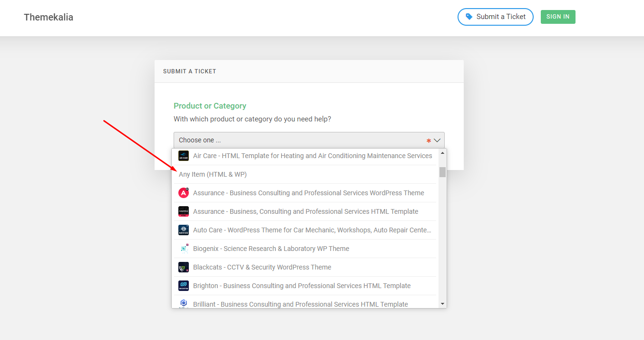Click the dropdown list scroll down arrow

pos(442,304)
